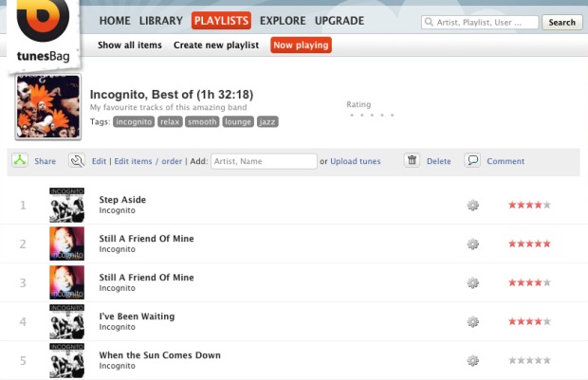
Task: Set the star rating for track 3
Action: pos(529,282)
